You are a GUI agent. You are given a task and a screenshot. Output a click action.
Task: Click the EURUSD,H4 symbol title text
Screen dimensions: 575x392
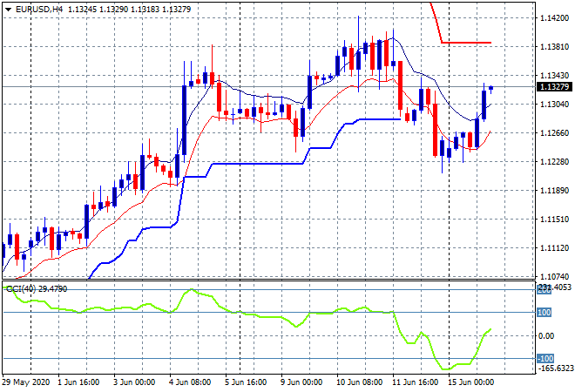coord(39,10)
